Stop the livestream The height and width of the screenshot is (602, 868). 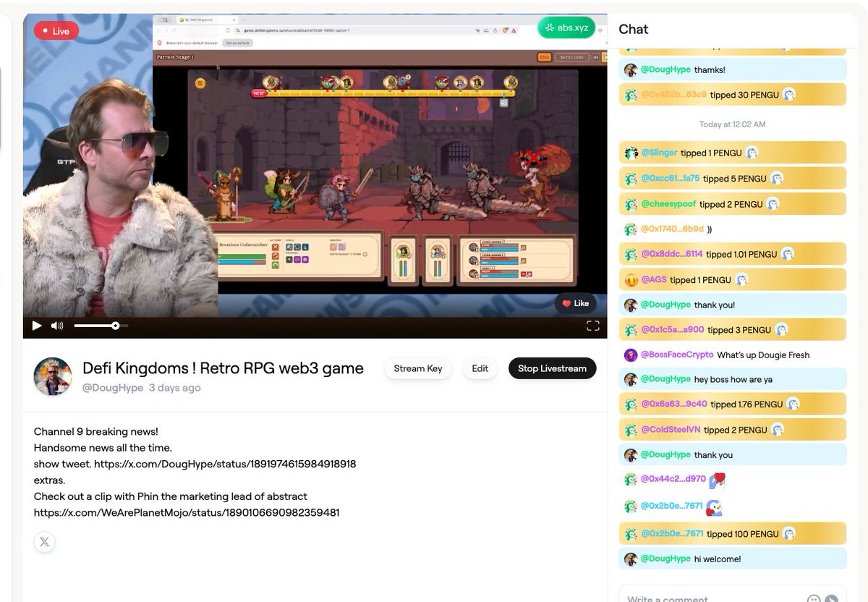click(x=552, y=368)
